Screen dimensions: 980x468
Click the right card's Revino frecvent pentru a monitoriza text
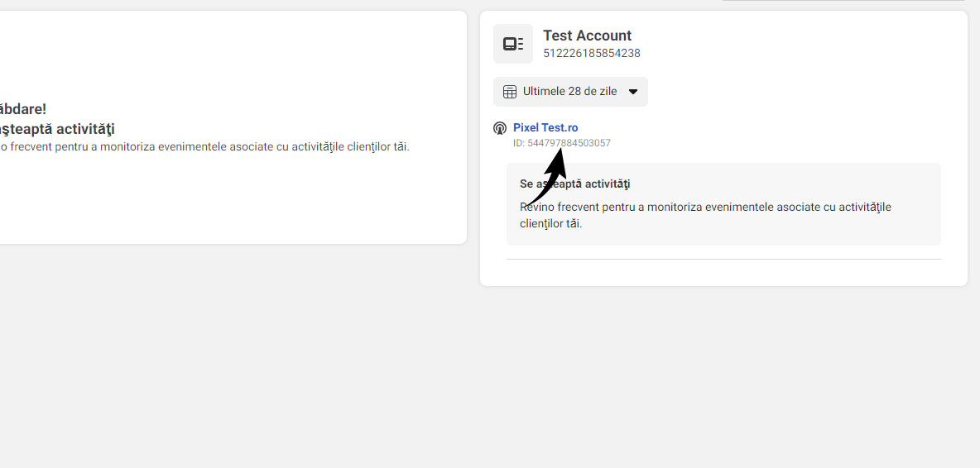706,215
